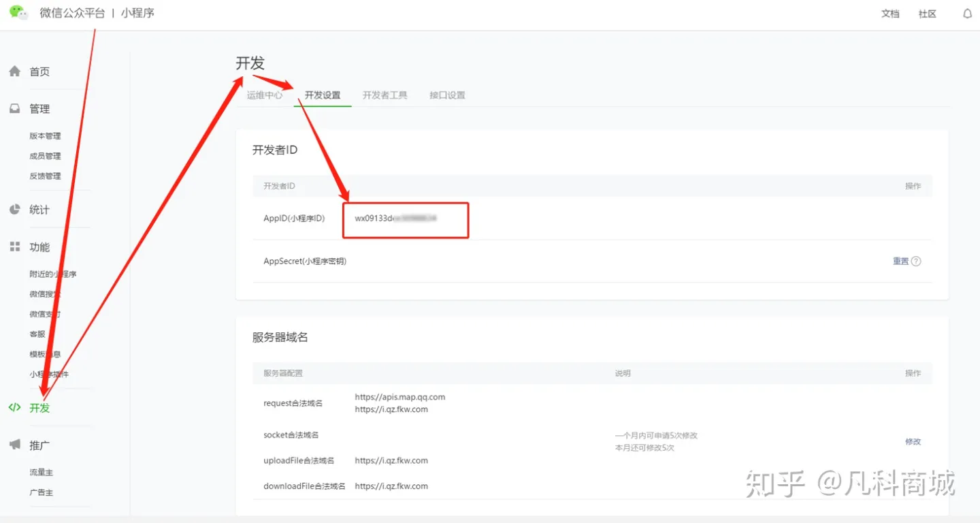Open the 社区 menu item

927,13
